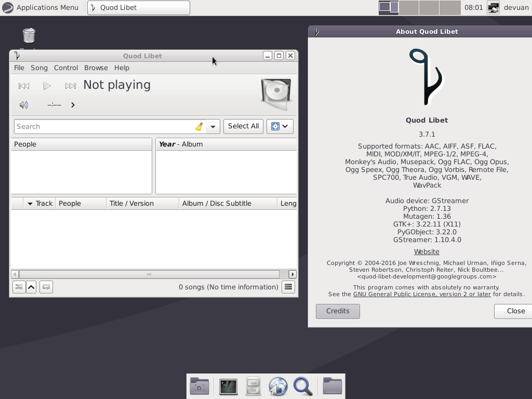Click the People pane header

82,144
